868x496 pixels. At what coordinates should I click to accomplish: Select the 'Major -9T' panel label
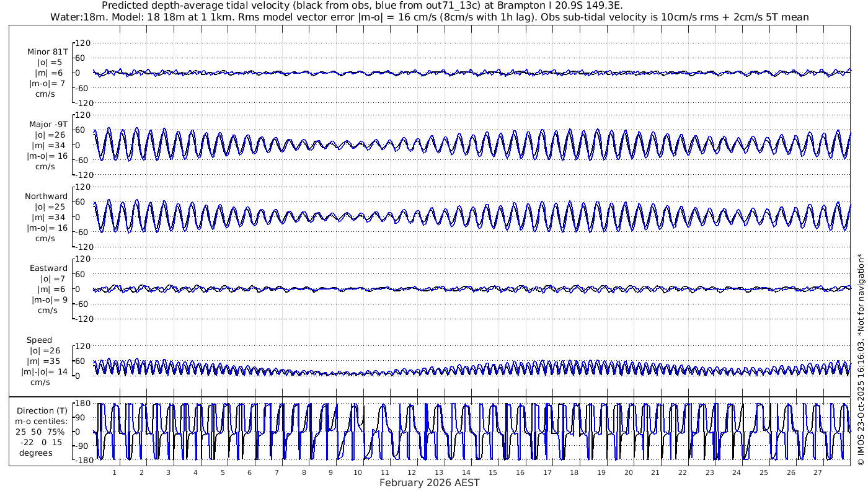tap(48, 124)
